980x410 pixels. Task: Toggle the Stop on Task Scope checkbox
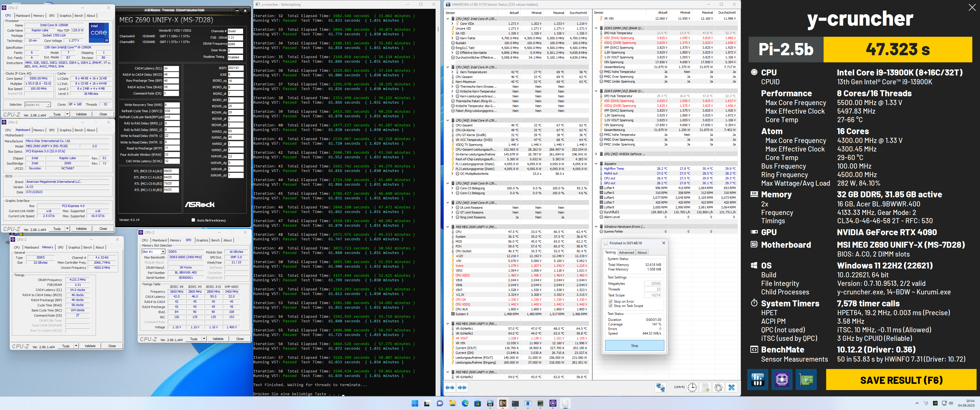point(610,306)
